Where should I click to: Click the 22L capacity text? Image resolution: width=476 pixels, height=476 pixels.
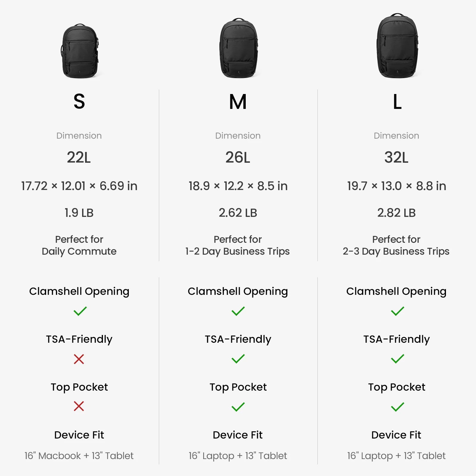[79, 157]
